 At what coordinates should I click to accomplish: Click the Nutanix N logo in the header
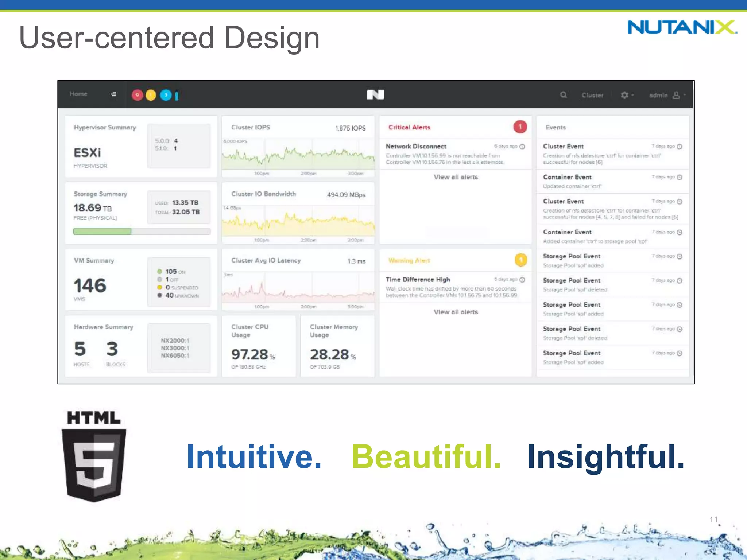(x=375, y=95)
